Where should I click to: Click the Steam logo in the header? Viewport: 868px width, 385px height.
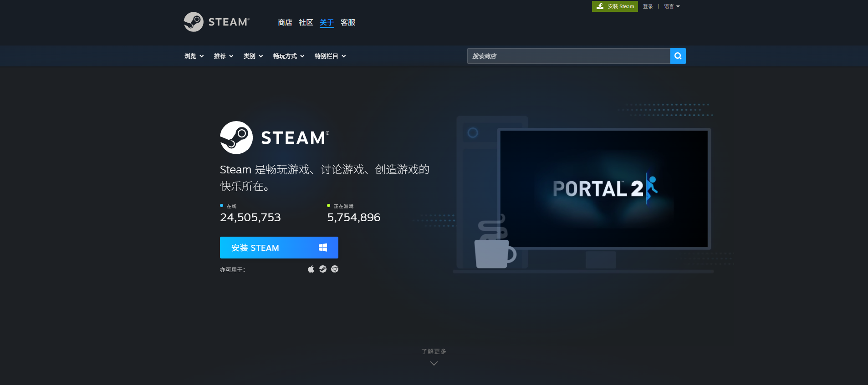[x=216, y=22]
